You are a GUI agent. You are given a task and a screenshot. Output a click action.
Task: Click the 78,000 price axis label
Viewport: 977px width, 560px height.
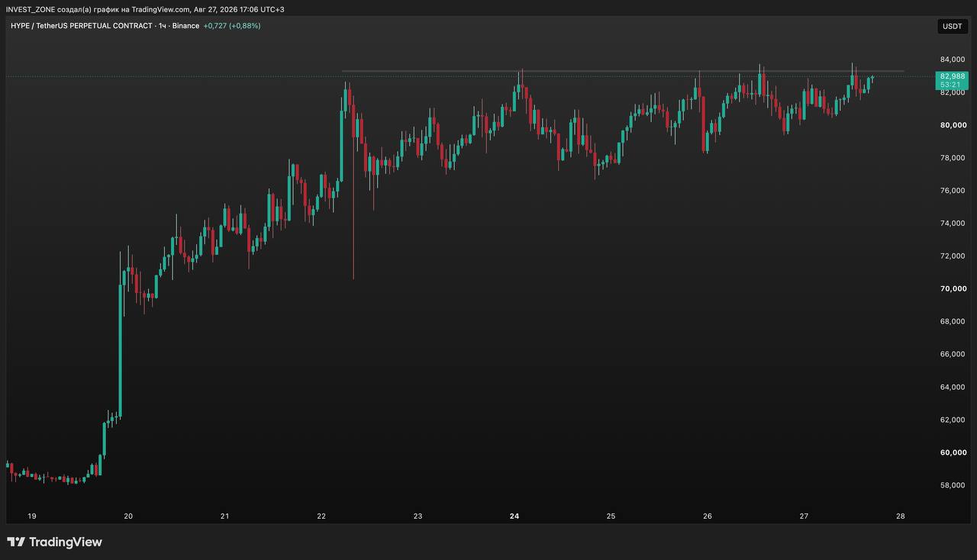click(953, 158)
